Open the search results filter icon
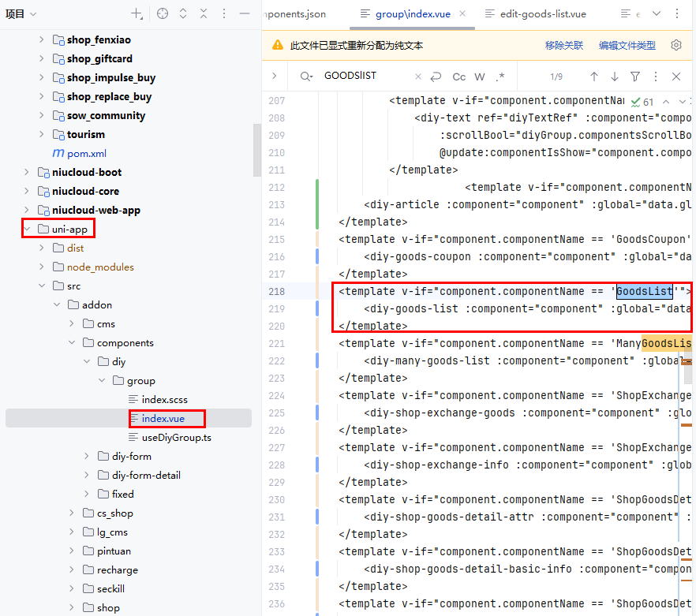The height and width of the screenshot is (616, 696). (635, 77)
